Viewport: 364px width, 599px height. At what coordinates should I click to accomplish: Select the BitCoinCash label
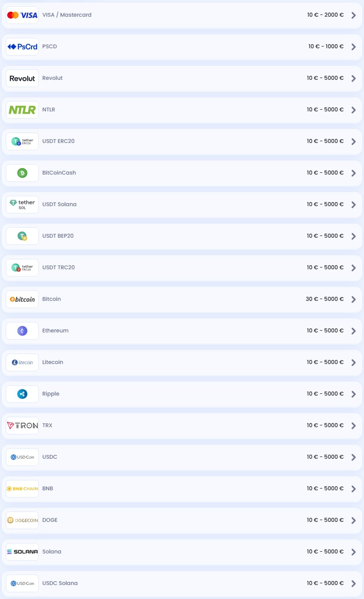click(59, 173)
